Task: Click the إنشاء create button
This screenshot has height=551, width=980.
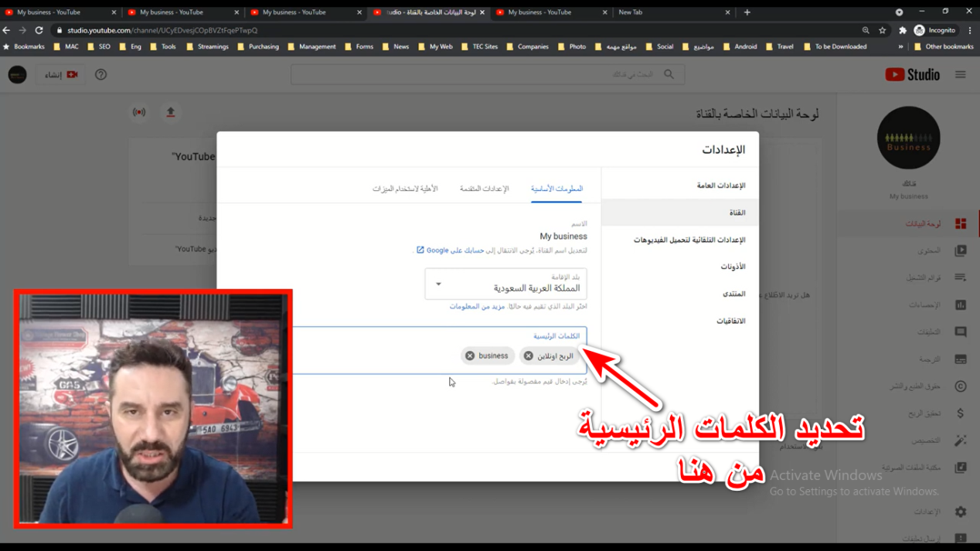Action: click(x=61, y=75)
